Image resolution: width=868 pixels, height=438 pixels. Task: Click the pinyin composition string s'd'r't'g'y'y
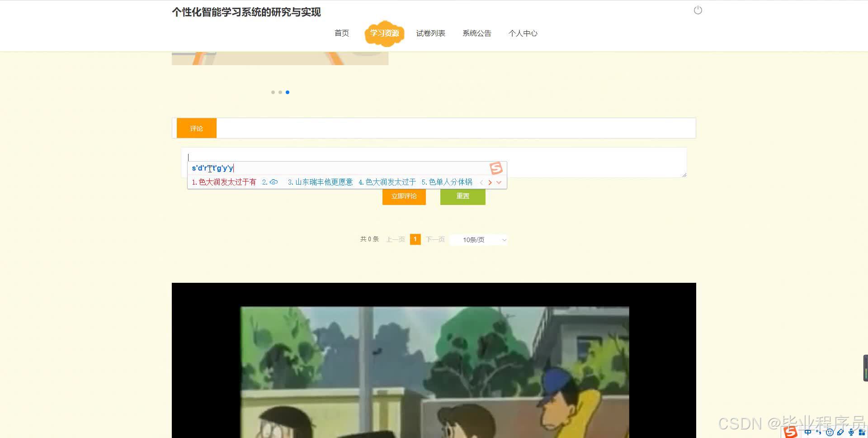[x=212, y=168]
